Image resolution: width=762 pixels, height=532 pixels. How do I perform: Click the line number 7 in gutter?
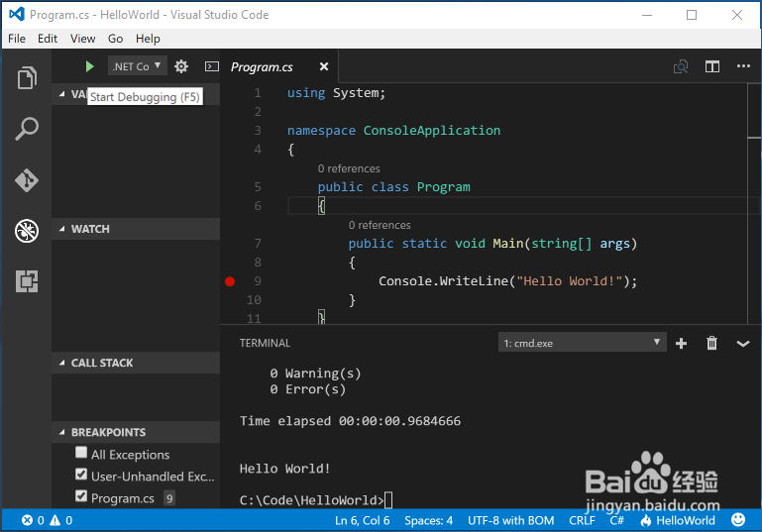point(258,244)
